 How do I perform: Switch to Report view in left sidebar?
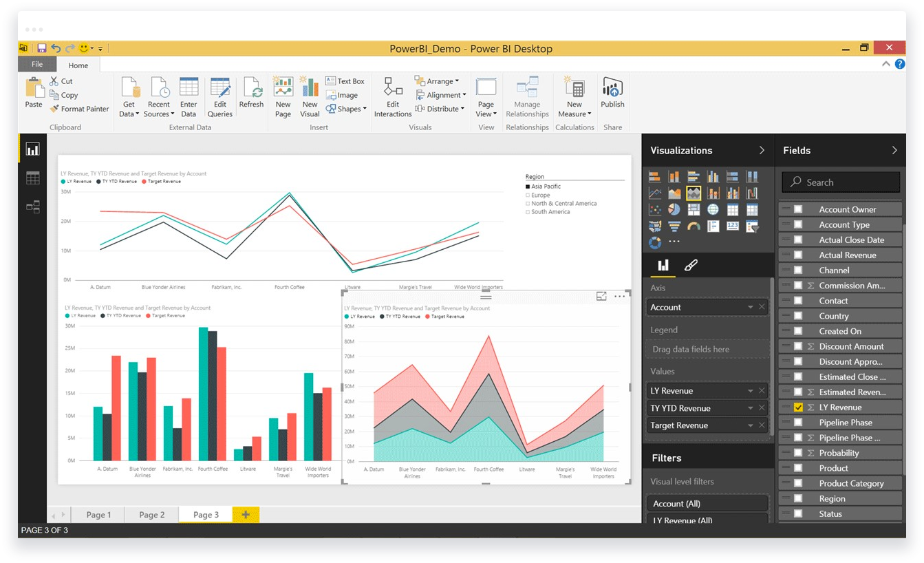click(x=32, y=149)
